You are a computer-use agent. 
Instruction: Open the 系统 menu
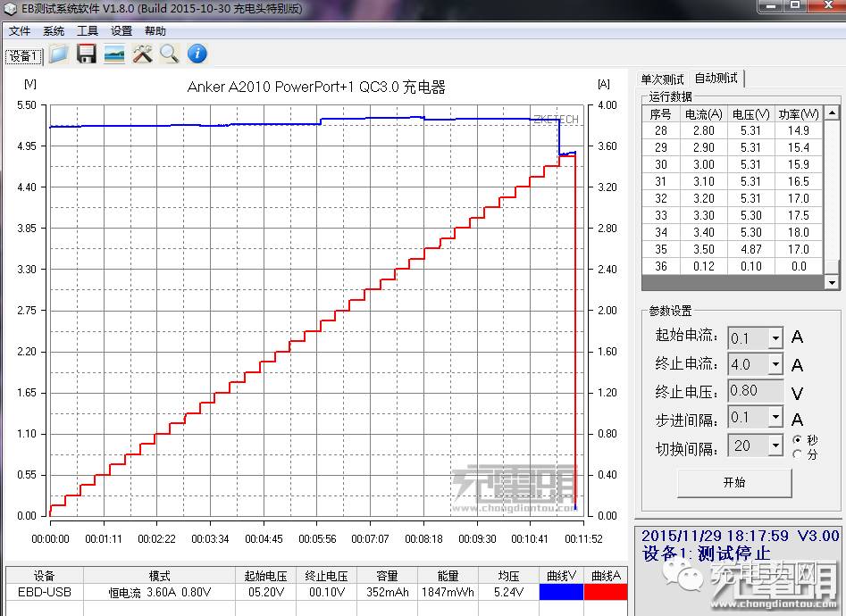54,31
